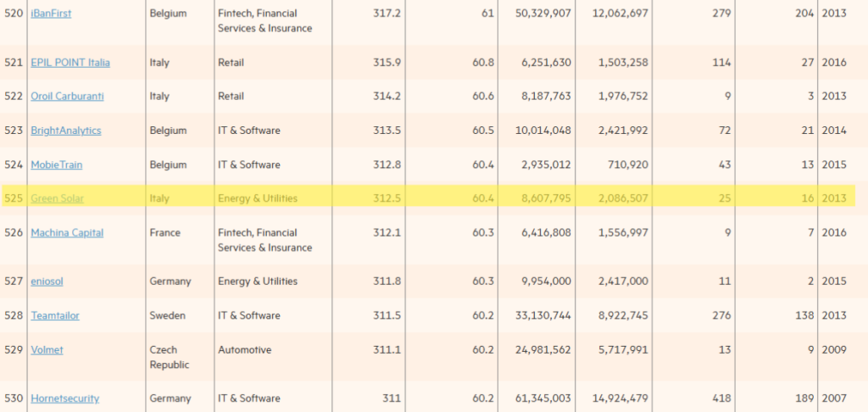Viewport: 868px width, 412px height.
Task: Click employee count 276
Action: 722,315
